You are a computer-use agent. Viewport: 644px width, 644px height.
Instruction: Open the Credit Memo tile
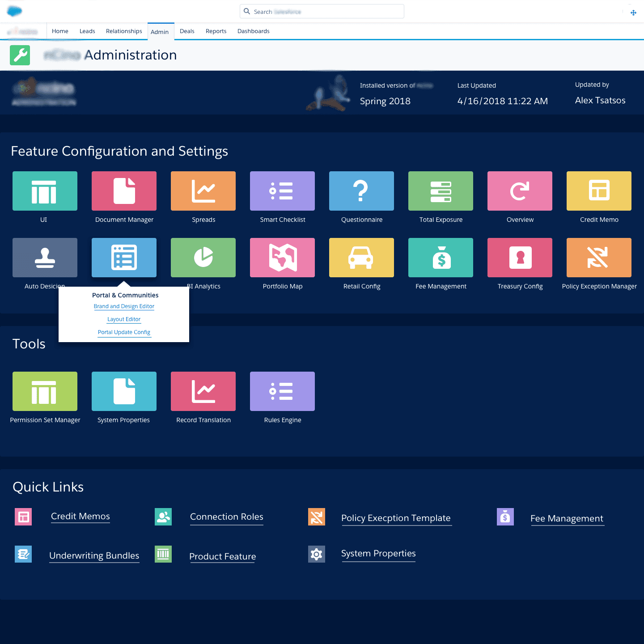coord(599,191)
